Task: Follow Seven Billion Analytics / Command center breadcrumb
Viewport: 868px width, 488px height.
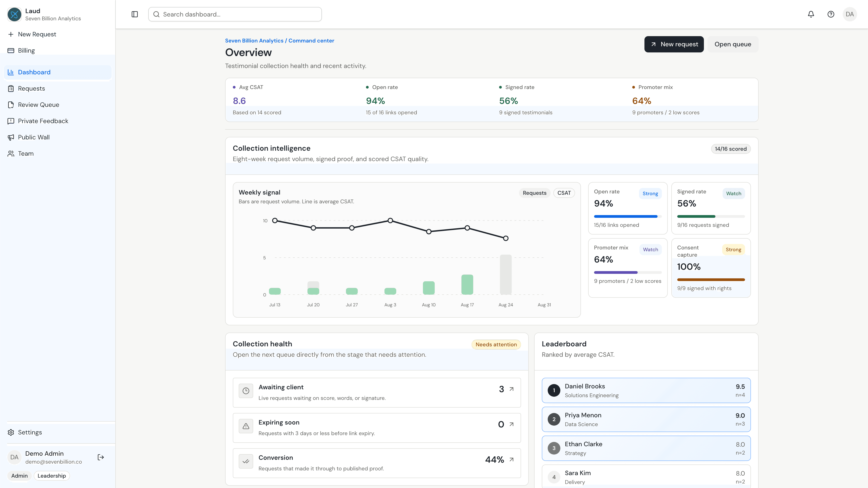Action: coord(279,40)
